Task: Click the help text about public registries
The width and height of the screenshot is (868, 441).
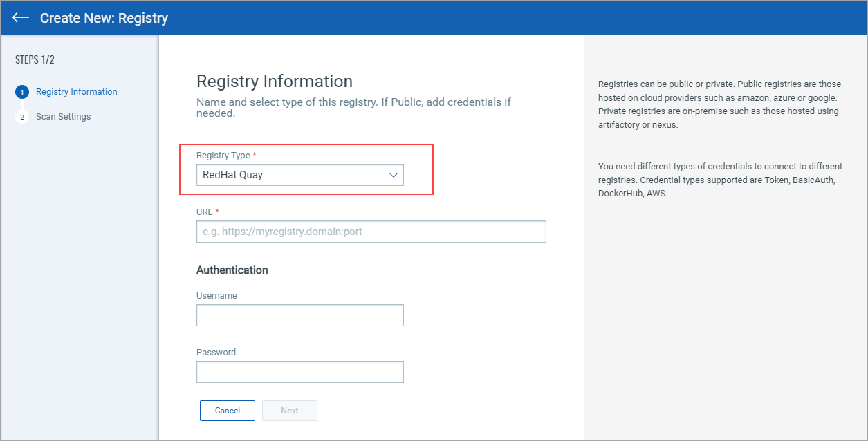Action: click(x=719, y=104)
